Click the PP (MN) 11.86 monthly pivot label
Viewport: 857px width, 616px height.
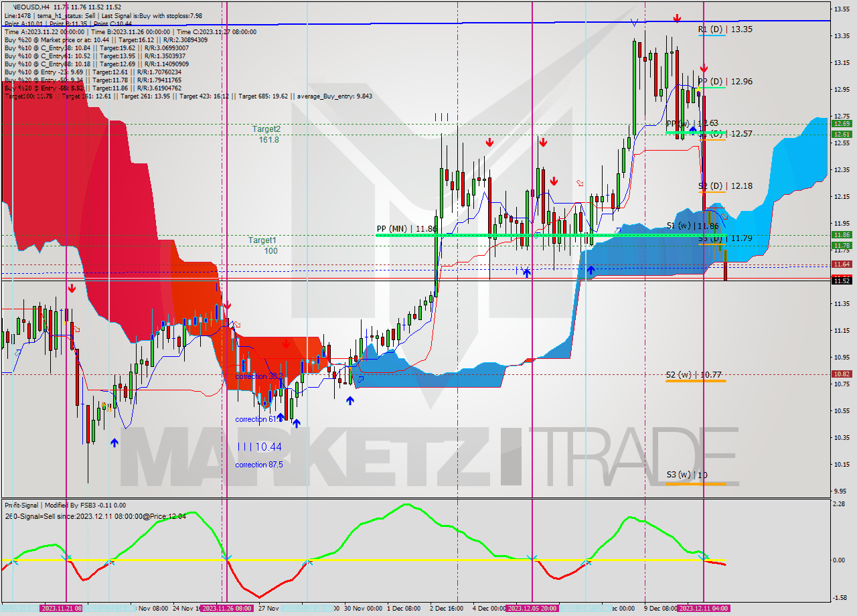click(x=406, y=229)
